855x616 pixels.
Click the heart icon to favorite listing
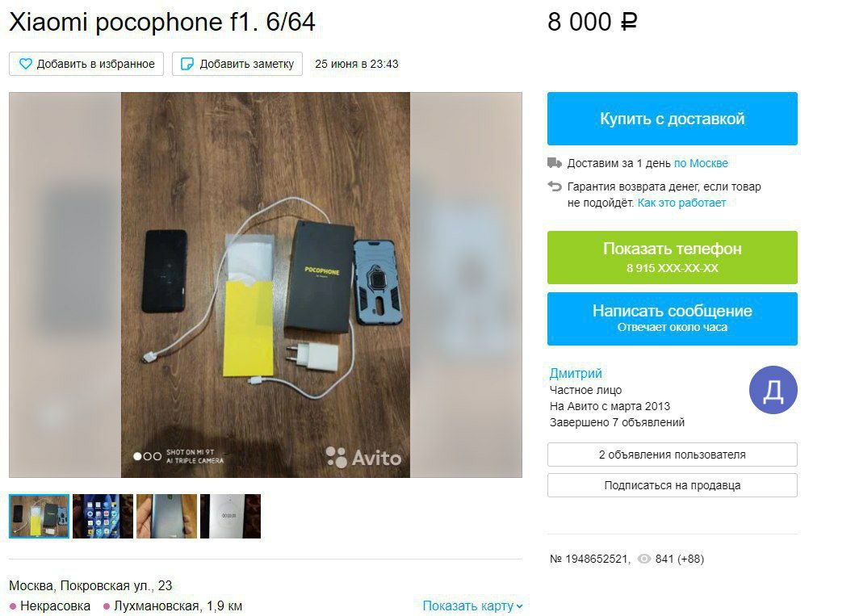[x=26, y=64]
